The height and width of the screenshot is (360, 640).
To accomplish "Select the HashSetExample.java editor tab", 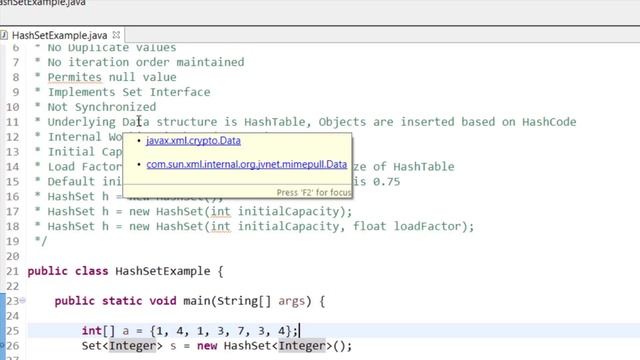I will [60, 35].
